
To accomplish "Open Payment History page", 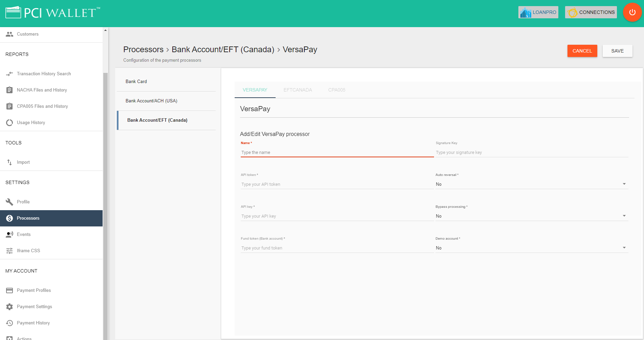I will pyautogui.click(x=51, y=323).
